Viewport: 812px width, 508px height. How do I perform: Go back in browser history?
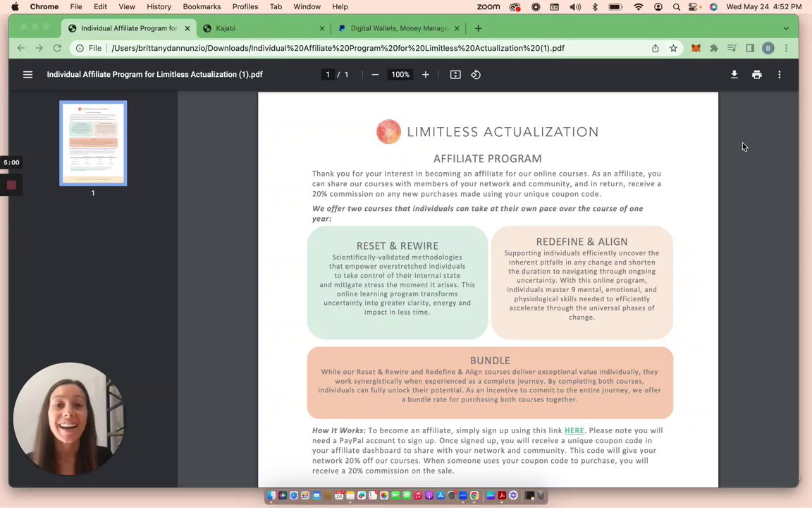coord(20,48)
